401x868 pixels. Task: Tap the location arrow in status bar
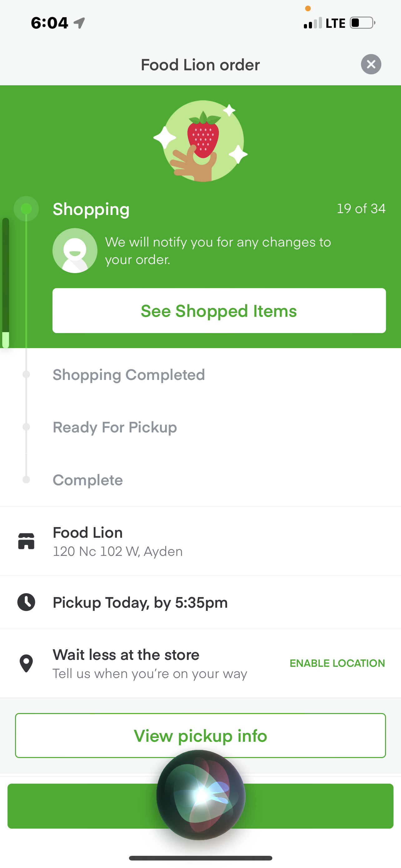click(79, 23)
